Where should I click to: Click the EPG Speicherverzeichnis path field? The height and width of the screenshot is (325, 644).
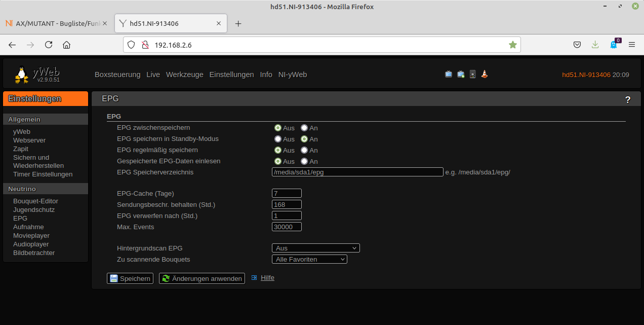coord(357,172)
